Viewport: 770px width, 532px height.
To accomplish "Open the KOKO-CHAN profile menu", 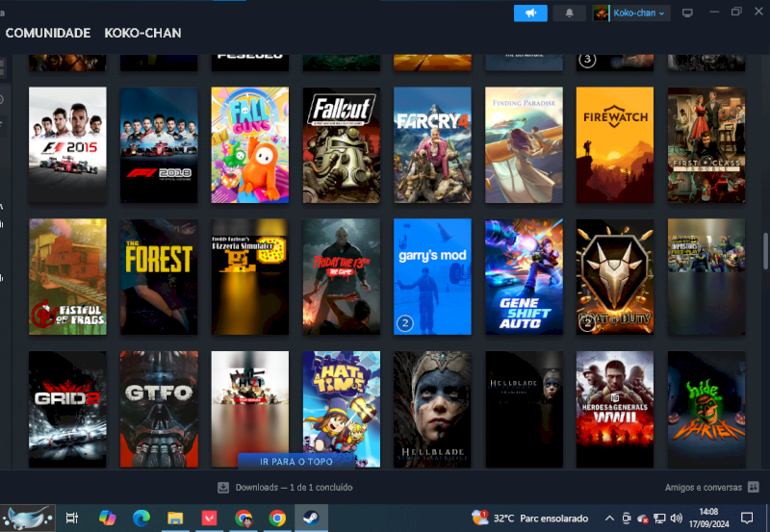I will point(142,33).
